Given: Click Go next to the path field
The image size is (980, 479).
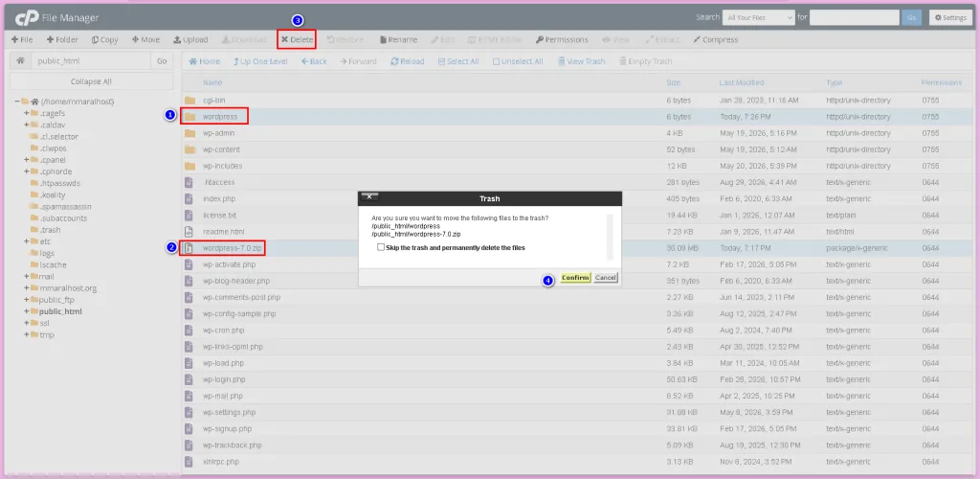Looking at the screenshot, I should tap(162, 60).
